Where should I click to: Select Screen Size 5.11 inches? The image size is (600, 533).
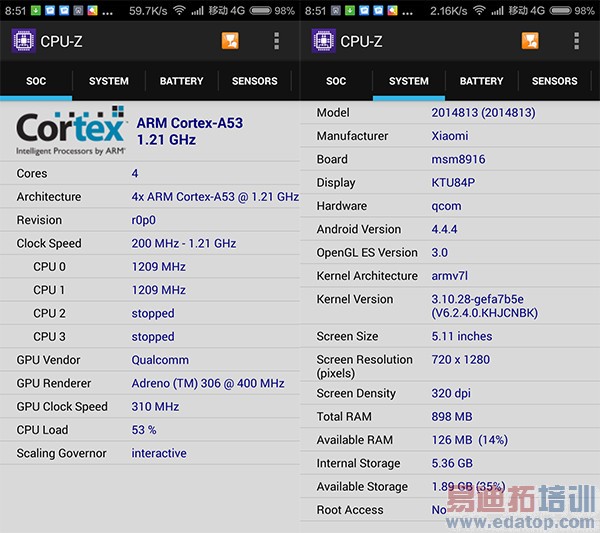[x=462, y=336]
